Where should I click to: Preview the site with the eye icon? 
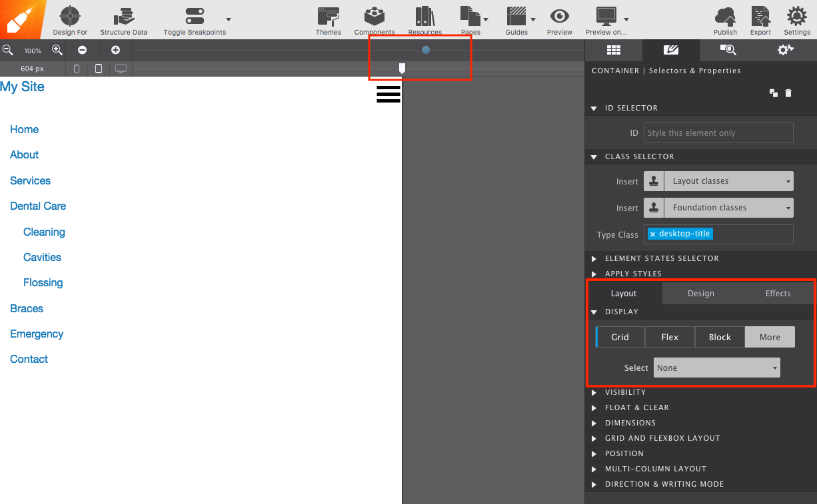click(560, 16)
